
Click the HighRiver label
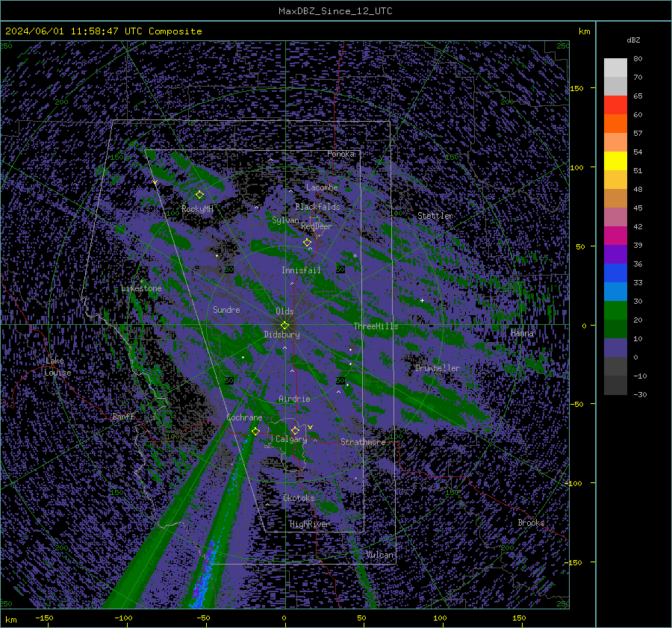tap(309, 524)
